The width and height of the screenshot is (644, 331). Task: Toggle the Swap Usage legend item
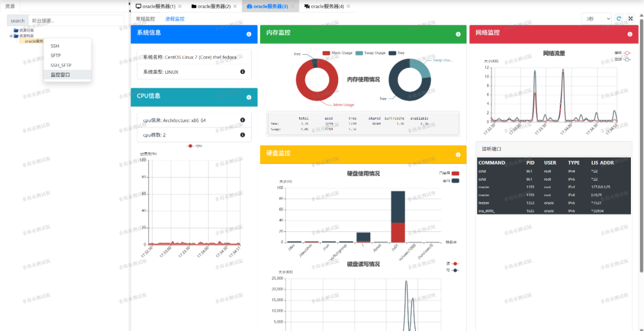click(370, 53)
